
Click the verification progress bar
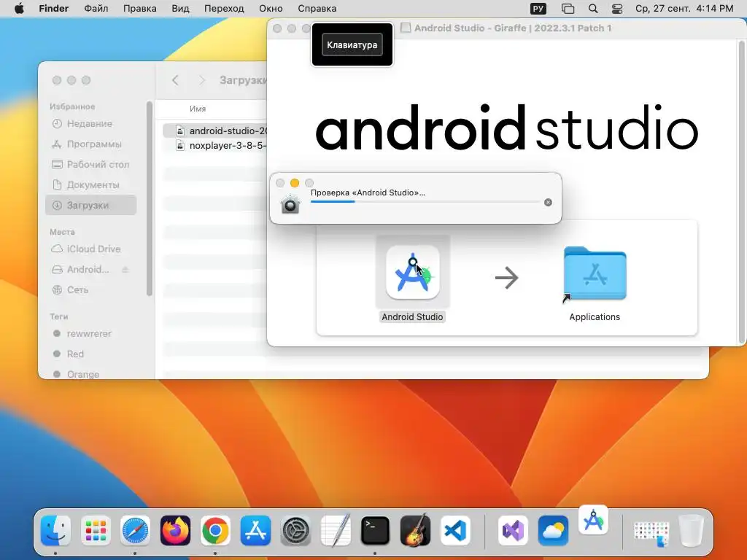425,202
